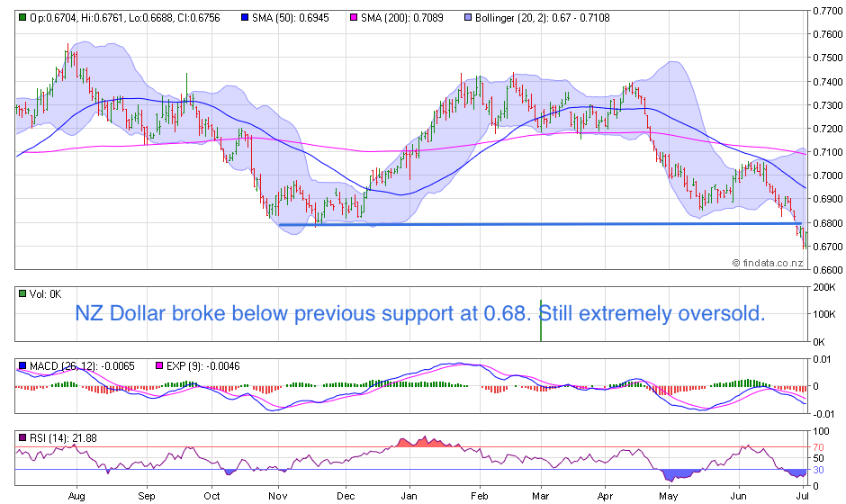The width and height of the screenshot is (846, 504).
Task: Select the 'Vol: 0K' label
Action: 45,294
